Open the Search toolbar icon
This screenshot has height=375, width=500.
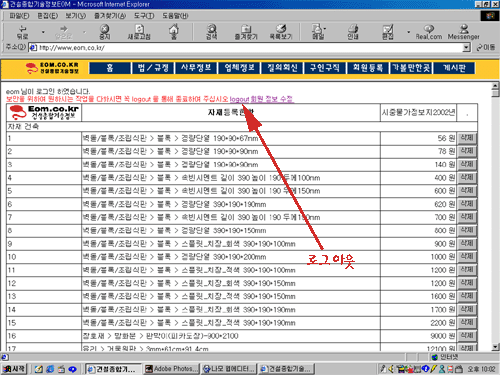[211, 32]
